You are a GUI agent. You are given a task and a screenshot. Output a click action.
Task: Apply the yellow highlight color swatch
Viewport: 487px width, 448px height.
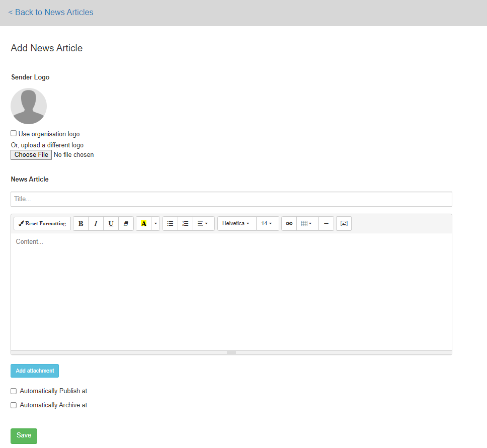(143, 224)
